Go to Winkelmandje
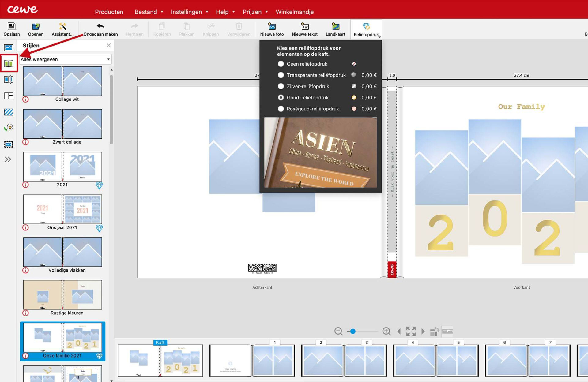Viewport: 588px width, 382px height. (x=295, y=12)
